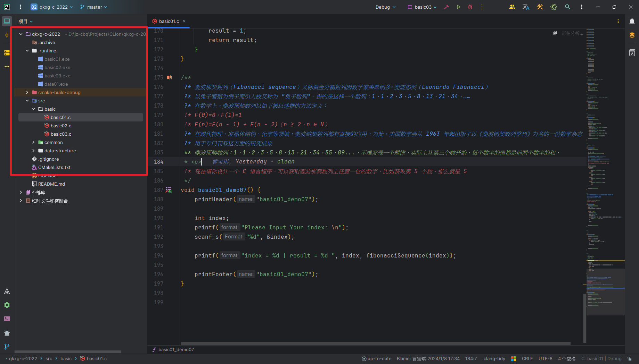Click the run gutter icon on line 187

169,190
